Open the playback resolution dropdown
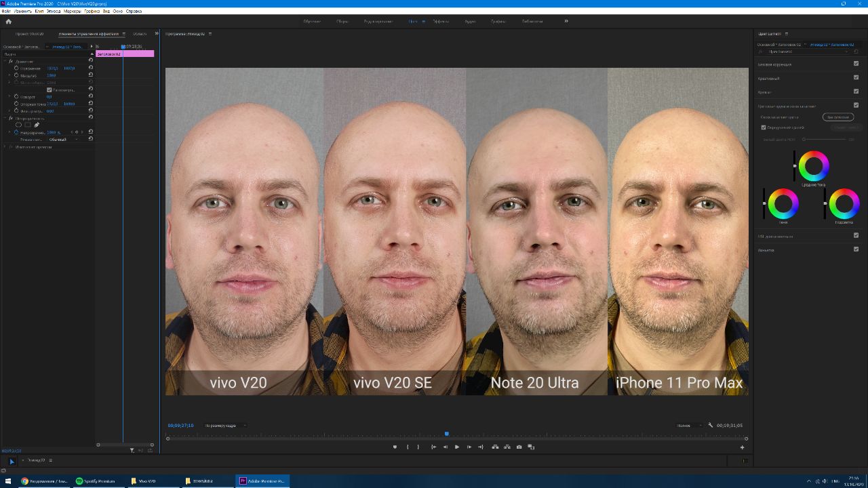This screenshot has height=488, width=868. click(x=689, y=426)
